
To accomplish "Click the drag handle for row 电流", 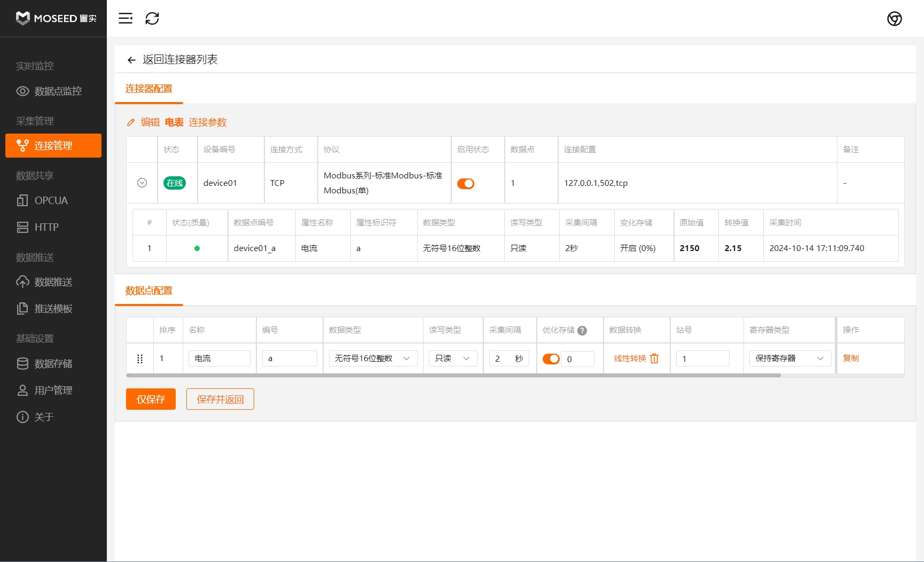I will click(140, 359).
